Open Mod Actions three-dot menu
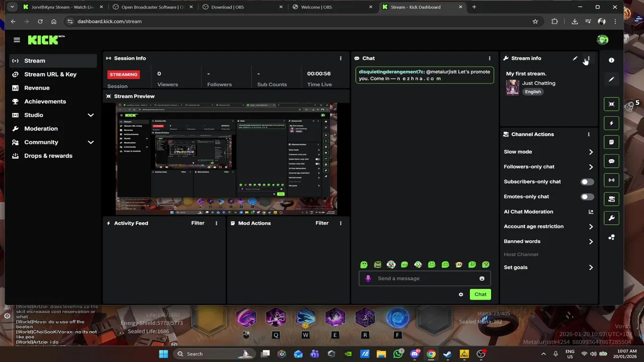The width and height of the screenshot is (644, 362). (341, 223)
